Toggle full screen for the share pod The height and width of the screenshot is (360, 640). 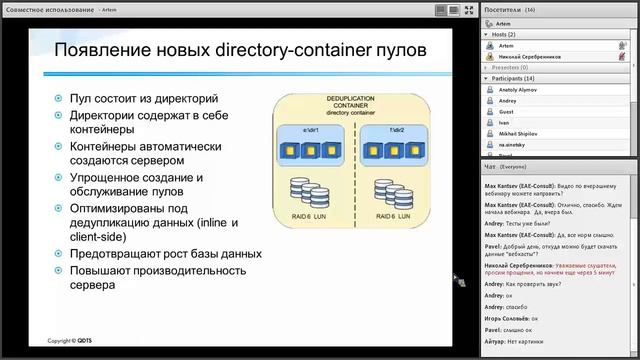pos(469,10)
